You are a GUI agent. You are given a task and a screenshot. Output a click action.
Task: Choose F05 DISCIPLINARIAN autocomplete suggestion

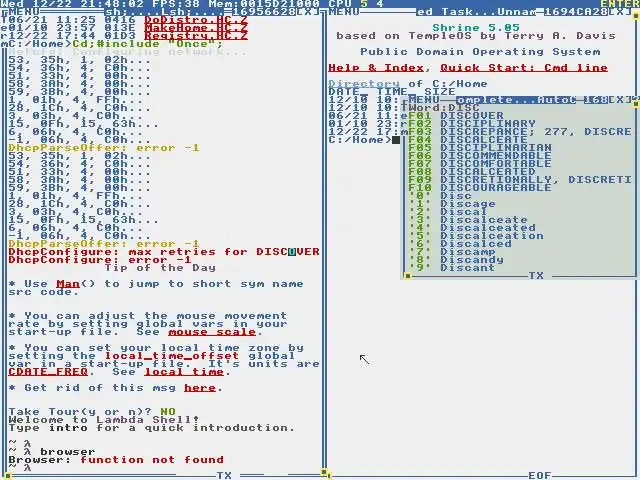480,148
